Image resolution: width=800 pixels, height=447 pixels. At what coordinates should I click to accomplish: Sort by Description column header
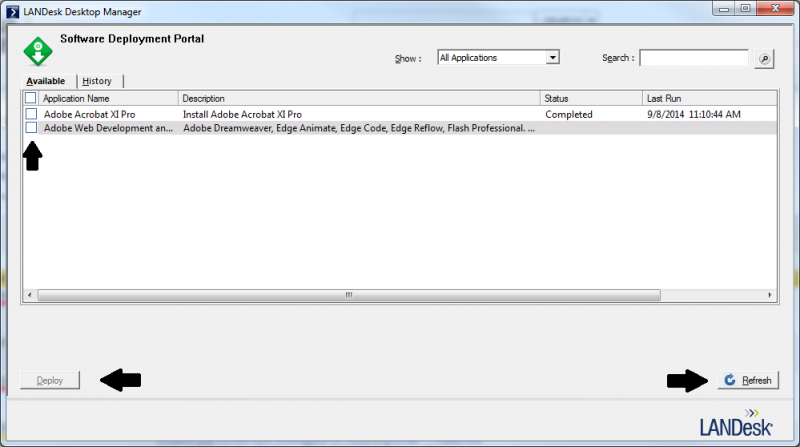pos(359,98)
